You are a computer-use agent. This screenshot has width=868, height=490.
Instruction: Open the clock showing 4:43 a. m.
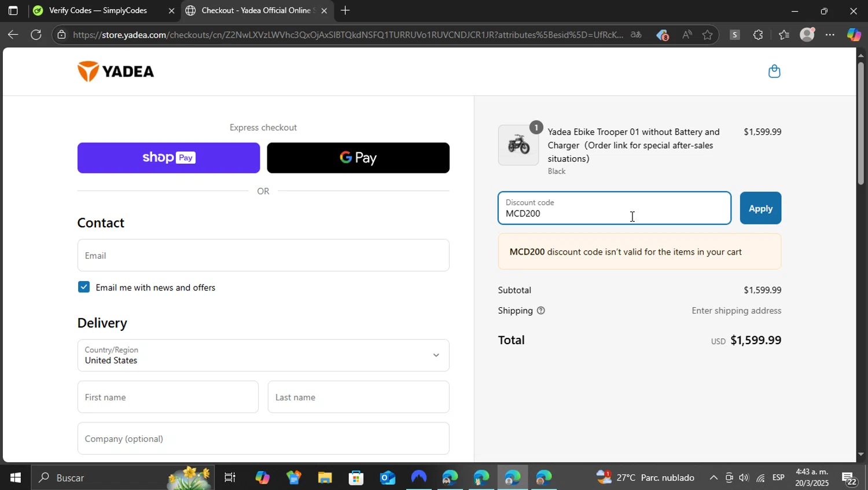812,478
